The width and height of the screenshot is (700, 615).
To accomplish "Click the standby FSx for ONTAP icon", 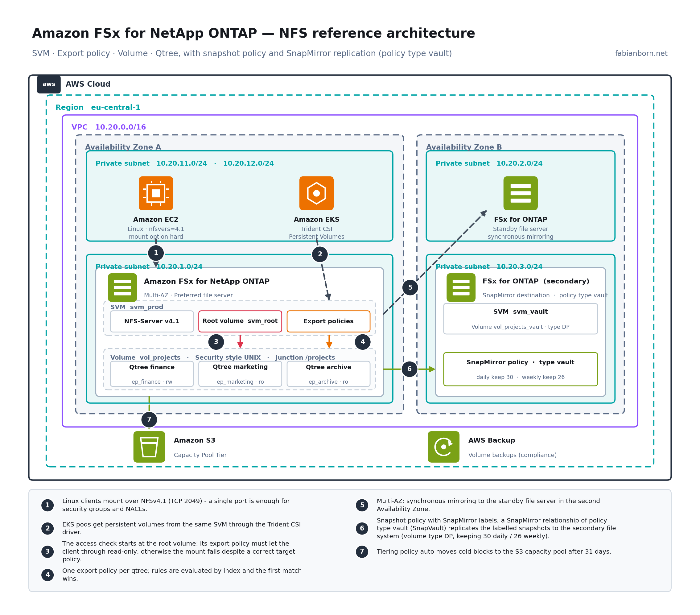I will tap(521, 193).
